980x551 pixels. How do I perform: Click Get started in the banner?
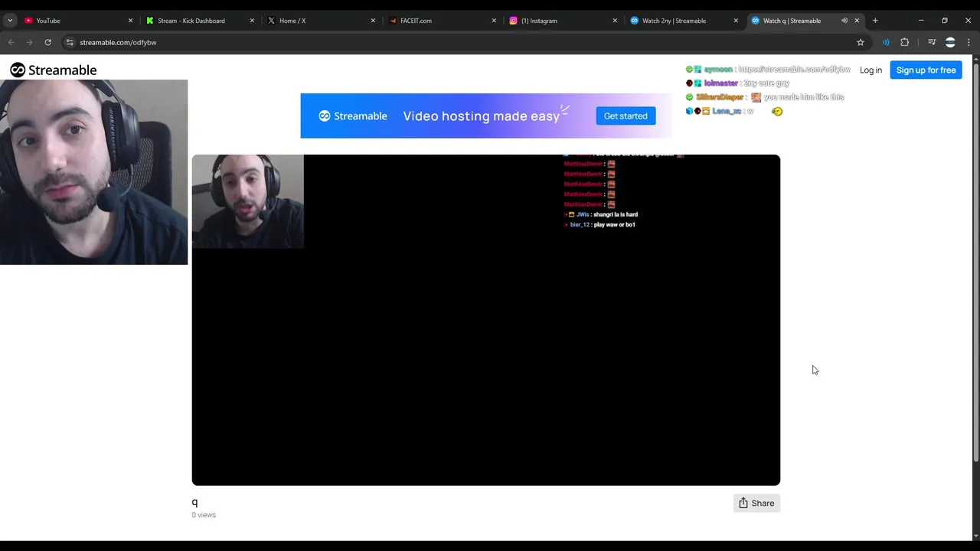coord(626,116)
